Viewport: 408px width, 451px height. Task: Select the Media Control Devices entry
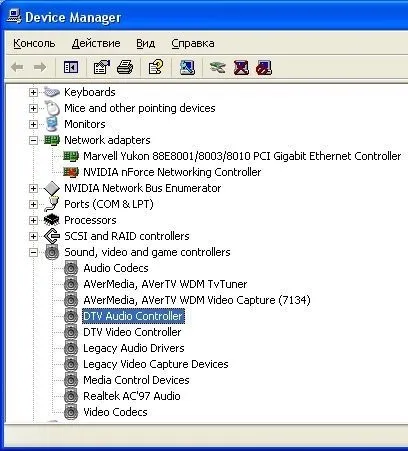click(x=136, y=380)
